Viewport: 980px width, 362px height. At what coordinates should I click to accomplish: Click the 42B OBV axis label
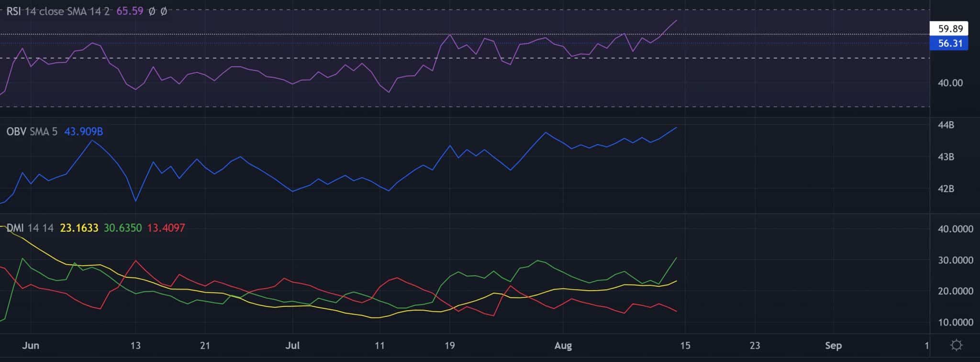point(946,189)
